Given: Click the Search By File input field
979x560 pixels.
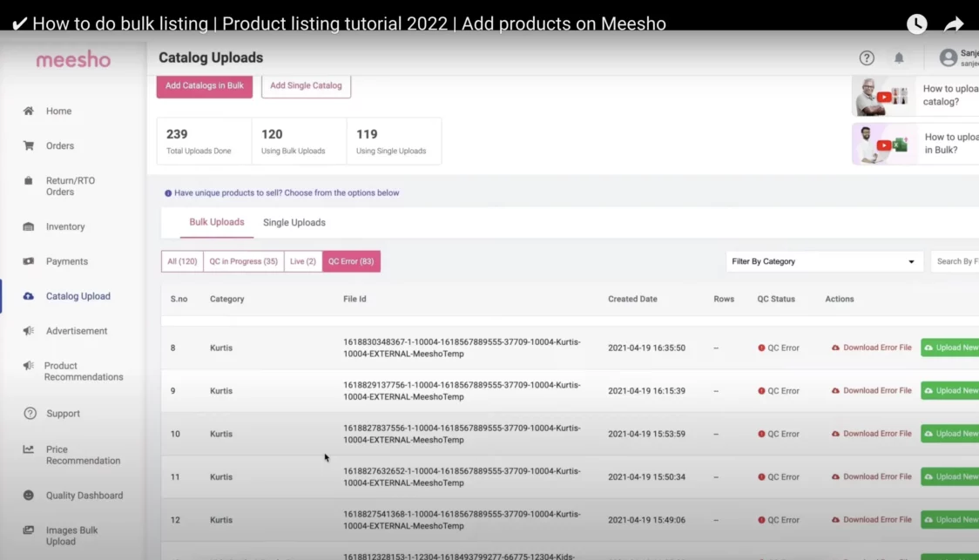Looking at the screenshot, I should [x=955, y=261].
